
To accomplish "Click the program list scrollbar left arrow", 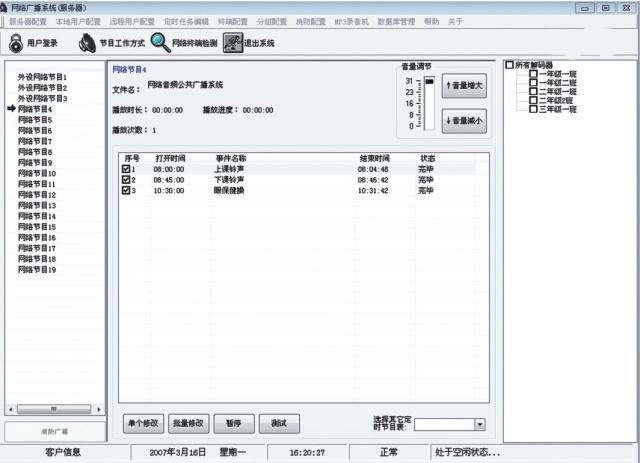I will tap(11, 409).
